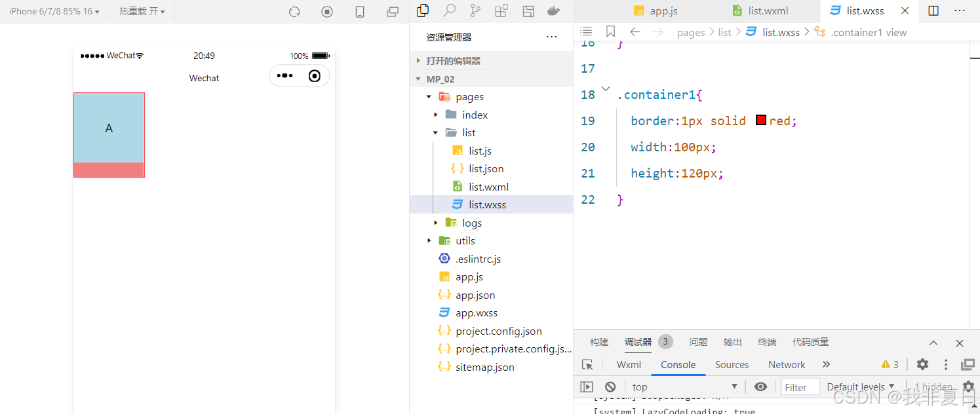
Task: Open the Network devtools tab
Action: pyautogui.click(x=787, y=365)
